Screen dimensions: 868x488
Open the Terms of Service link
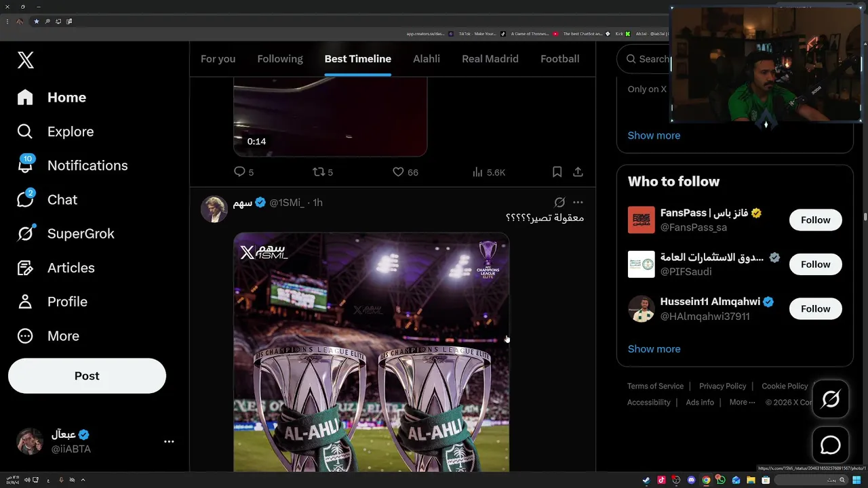pyautogui.click(x=655, y=386)
